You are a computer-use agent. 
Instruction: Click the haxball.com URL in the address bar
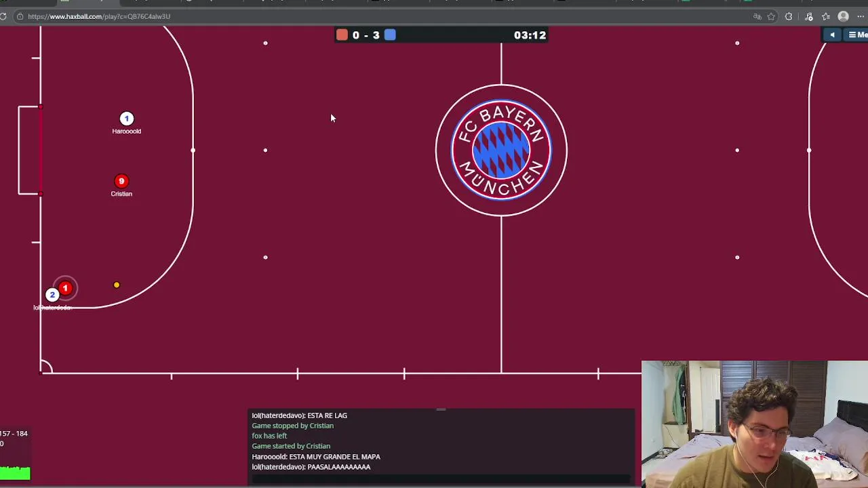(x=99, y=16)
